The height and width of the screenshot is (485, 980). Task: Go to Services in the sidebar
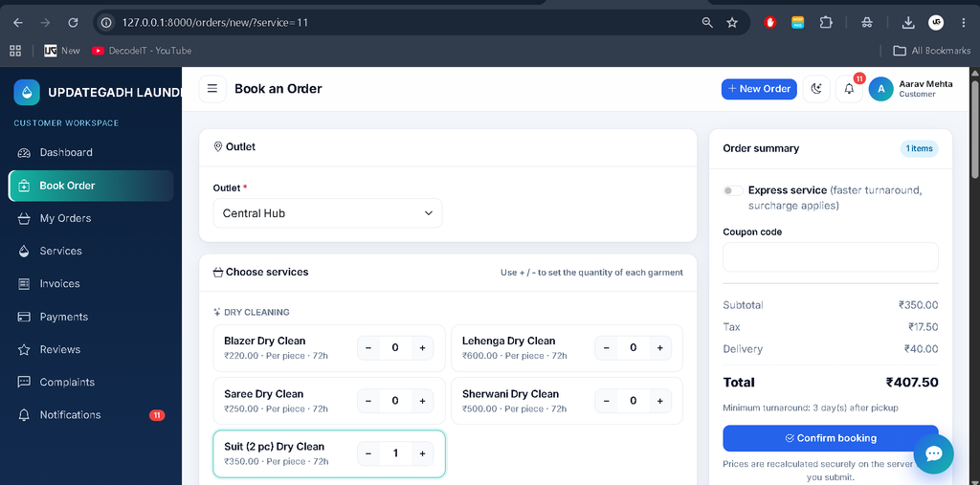point(91,251)
